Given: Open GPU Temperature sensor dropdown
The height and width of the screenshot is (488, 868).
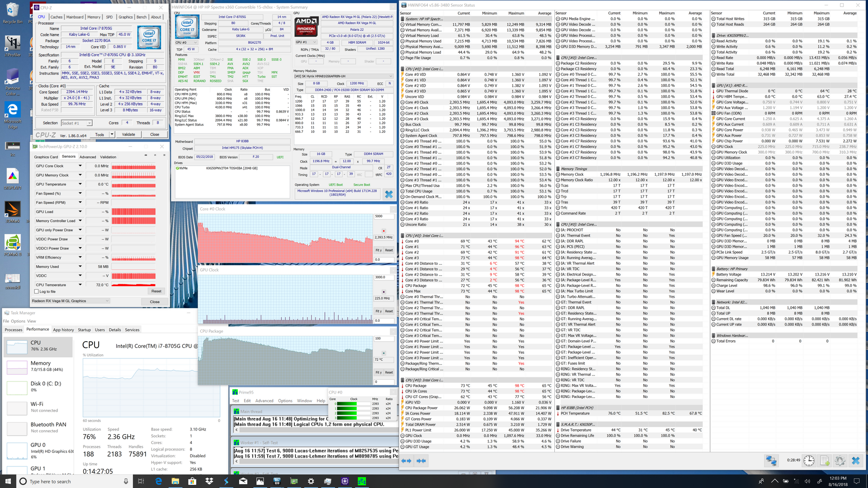Looking at the screenshot, I should point(80,184).
